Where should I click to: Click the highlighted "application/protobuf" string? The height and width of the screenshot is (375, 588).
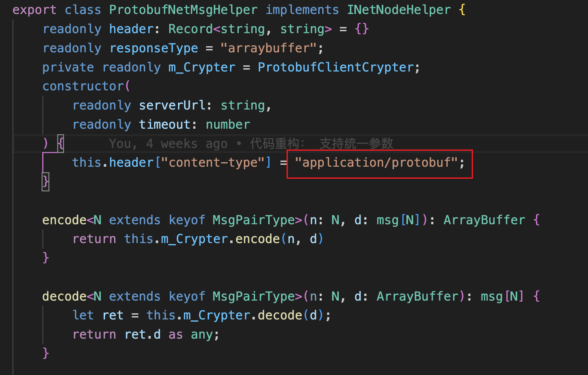click(376, 162)
